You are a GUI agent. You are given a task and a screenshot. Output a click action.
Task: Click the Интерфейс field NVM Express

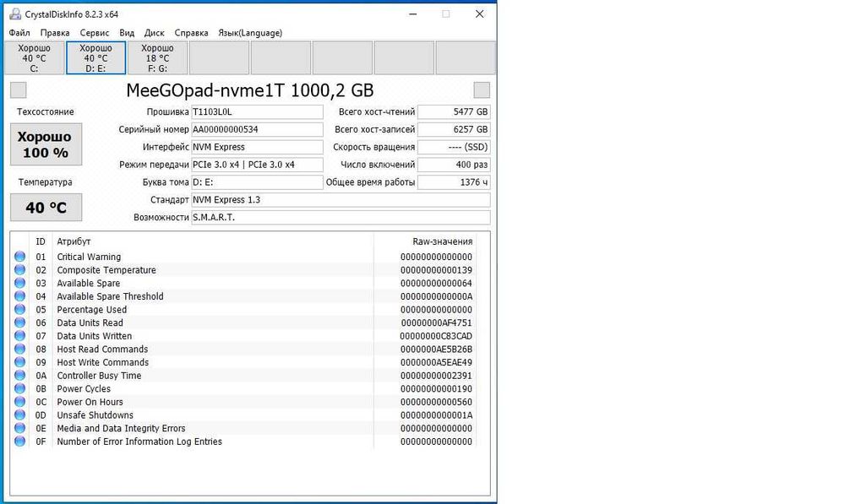tap(257, 147)
